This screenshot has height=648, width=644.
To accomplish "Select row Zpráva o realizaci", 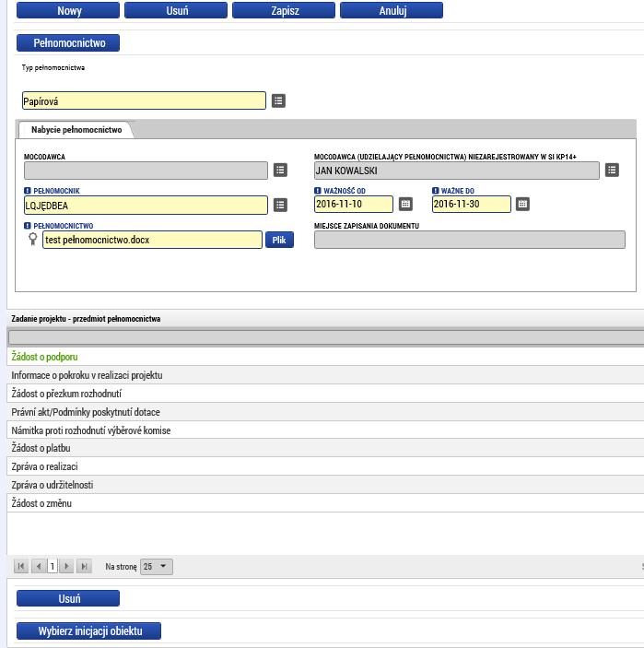I will [x=325, y=466].
